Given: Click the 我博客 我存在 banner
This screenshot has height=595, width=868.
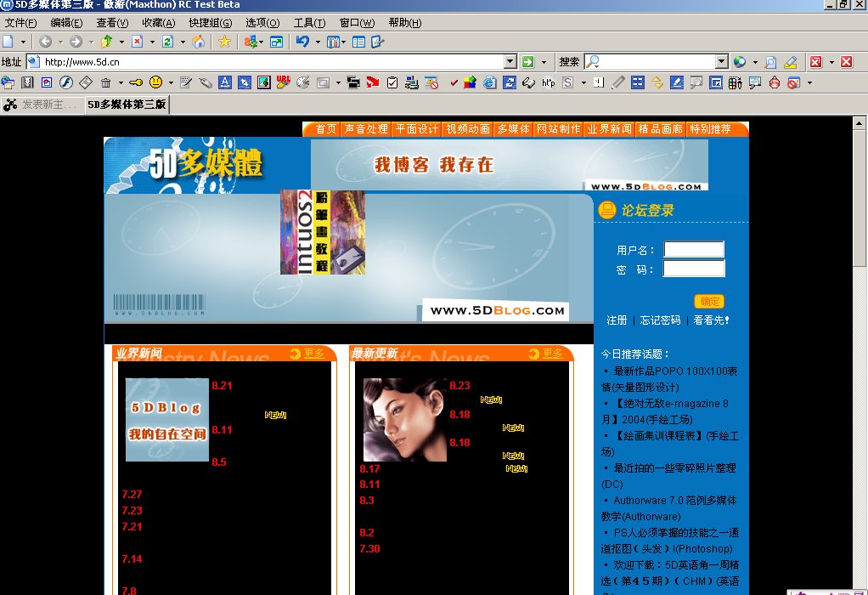Looking at the screenshot, I should (510, 165).
